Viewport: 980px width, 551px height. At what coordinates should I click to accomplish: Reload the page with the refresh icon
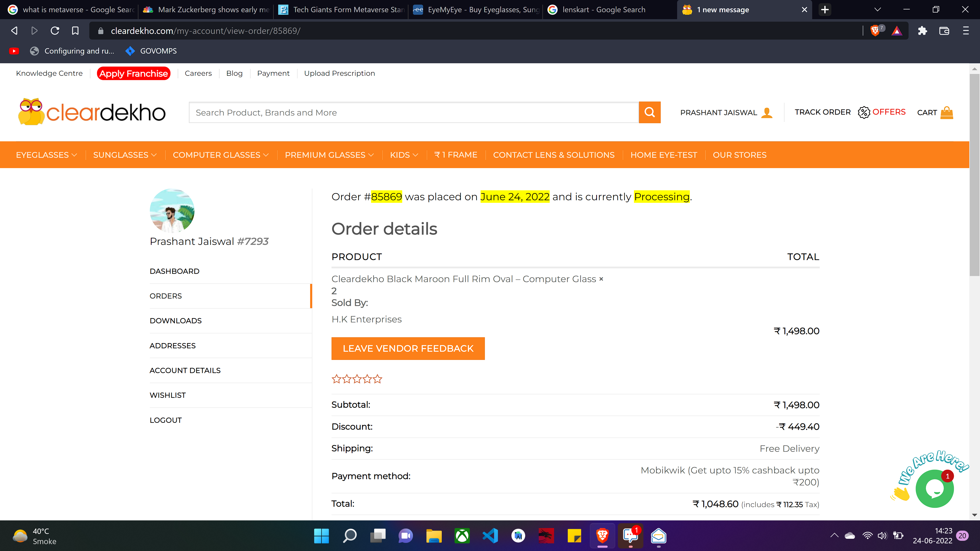click(x=55, y=31)
